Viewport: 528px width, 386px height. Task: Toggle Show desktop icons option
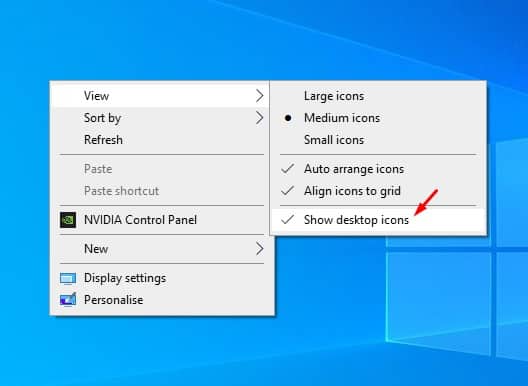pyautogui.click(x=378, y=220)
